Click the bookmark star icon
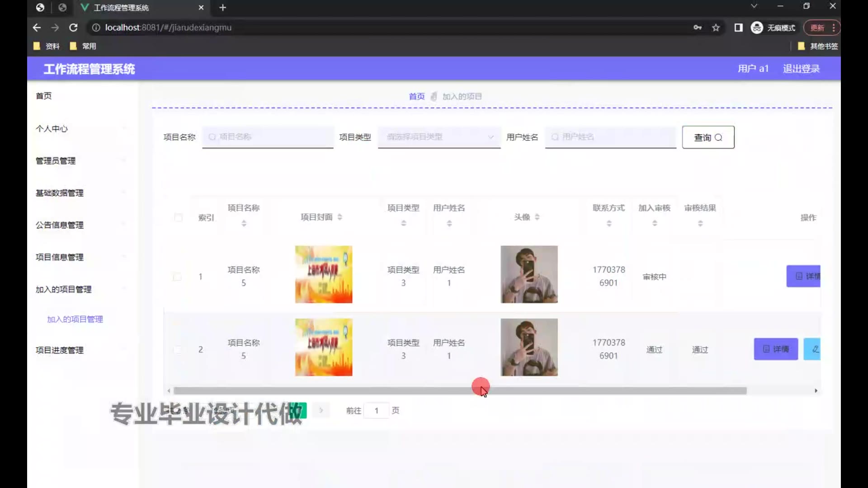868x488 pixels. tap(716, 28)
